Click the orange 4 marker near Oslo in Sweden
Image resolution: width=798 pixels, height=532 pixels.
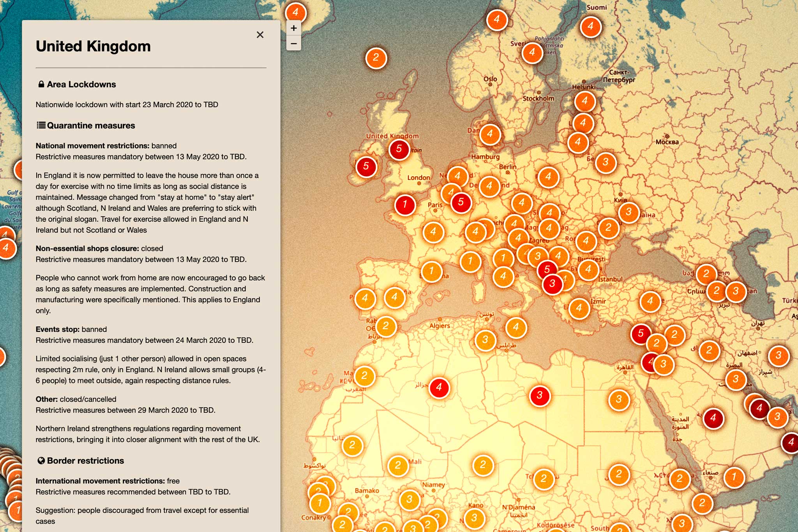[532, 53]
